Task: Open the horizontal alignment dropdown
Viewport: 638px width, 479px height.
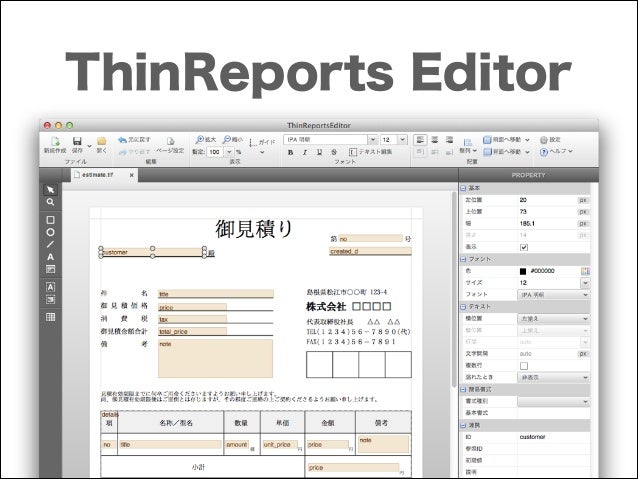Action: [553, 319]
